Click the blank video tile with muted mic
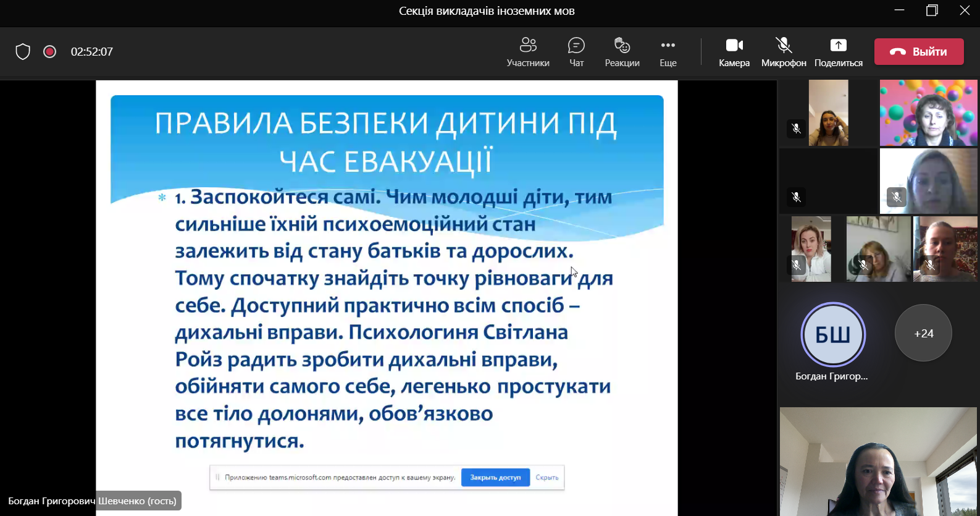The image size is (980, 516). click(x=828, y=181)
